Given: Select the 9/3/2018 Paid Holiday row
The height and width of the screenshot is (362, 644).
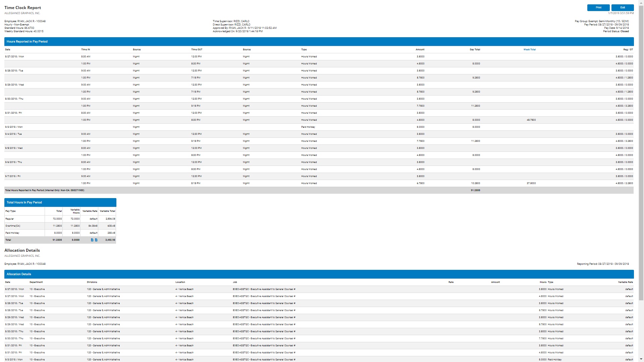Looking at the screenshot, I should pyautogui.click(x=308, y=127).
